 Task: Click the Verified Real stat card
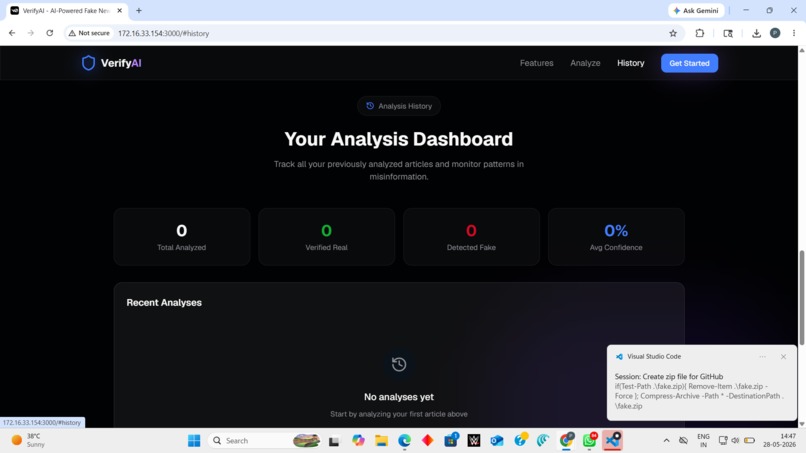[326, 237]
